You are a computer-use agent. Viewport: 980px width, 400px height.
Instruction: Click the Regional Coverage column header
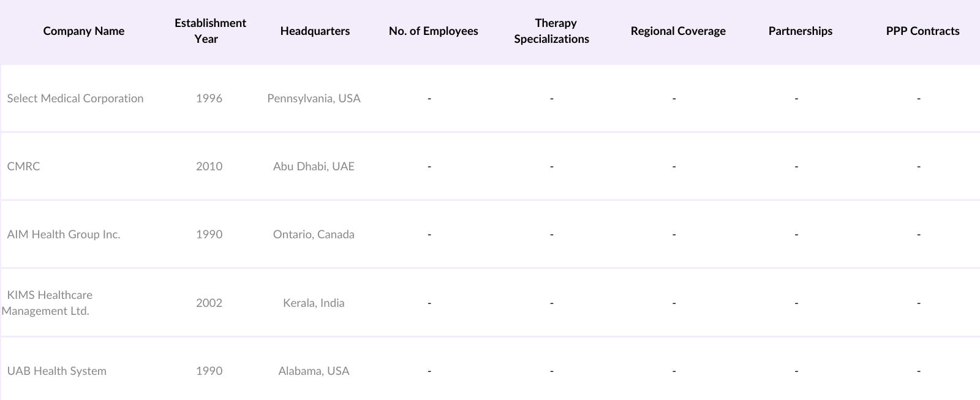(678, 31)
